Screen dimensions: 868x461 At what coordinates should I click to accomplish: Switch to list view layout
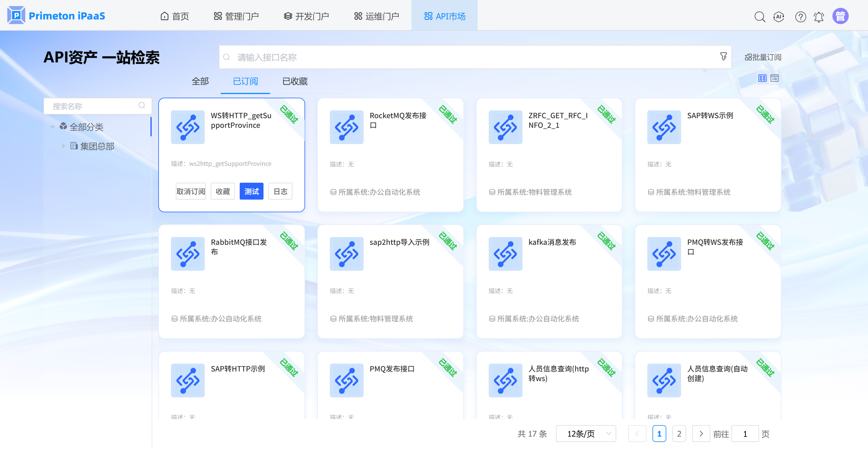774,78
